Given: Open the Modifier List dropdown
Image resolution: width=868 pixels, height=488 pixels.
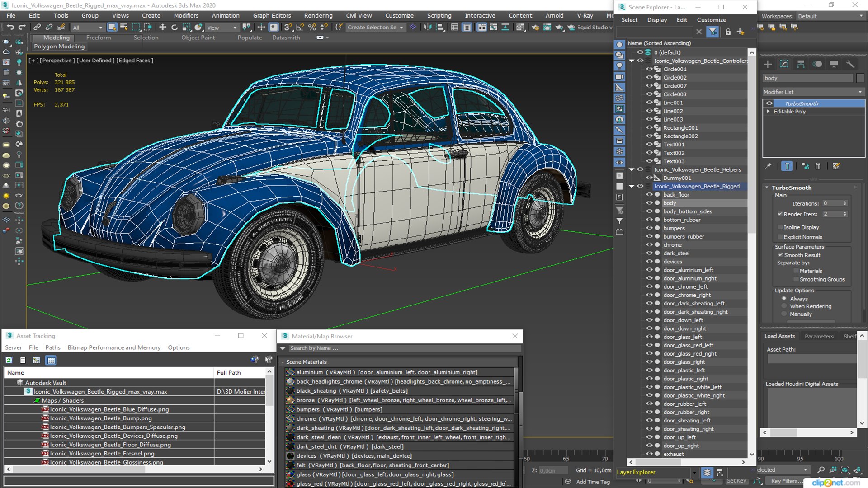Looking at the screenshot, I should [x=813, y=92].
